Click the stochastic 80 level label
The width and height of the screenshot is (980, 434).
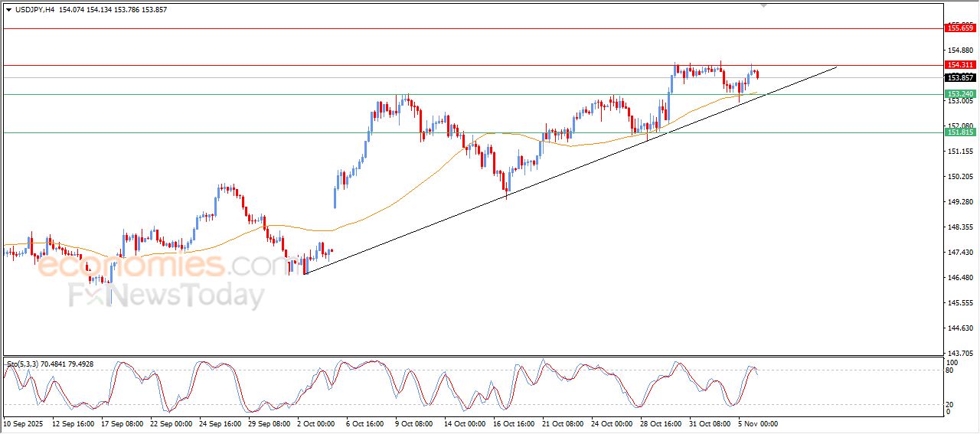pos(950,371)
